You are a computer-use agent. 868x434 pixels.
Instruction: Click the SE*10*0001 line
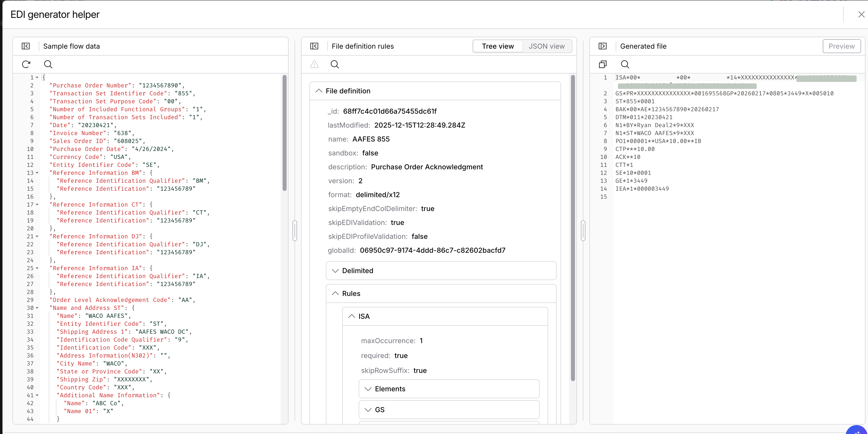click(x=633, y=173)
